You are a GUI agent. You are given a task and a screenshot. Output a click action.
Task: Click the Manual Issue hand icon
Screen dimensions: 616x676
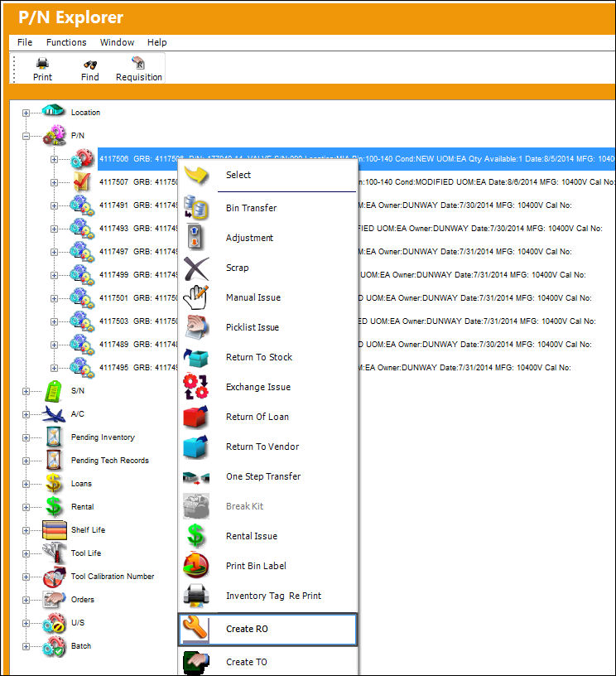point(196,297)
